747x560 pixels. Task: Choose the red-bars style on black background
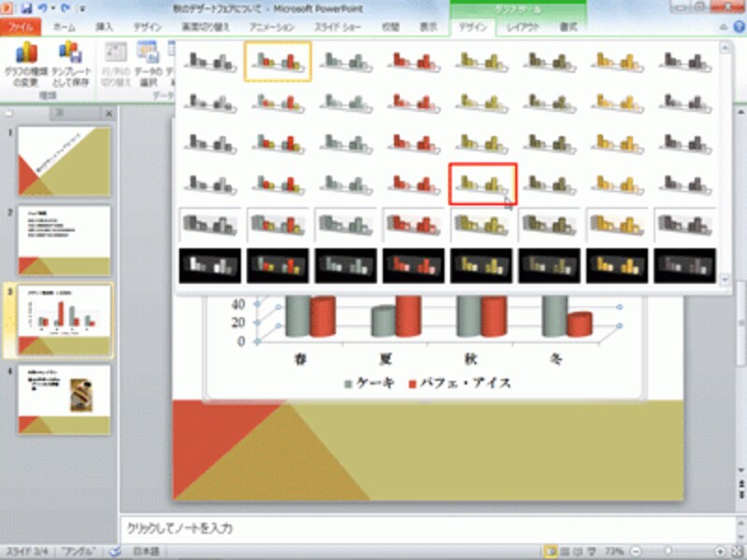coord(414,265)
